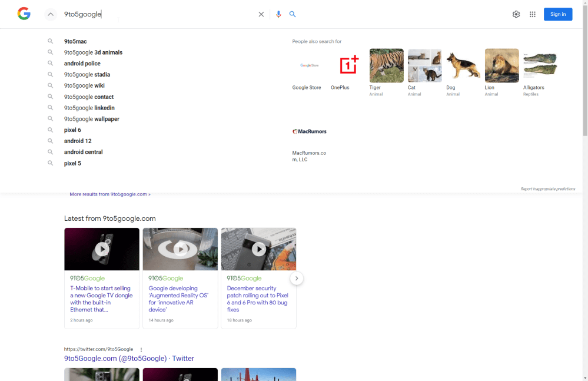This screenshot has width=588, height=381.
Task: Open '9to5Google.com (@9to5Google) · Twitter' result
Action: pyautogui.click(x=129, y=359)
